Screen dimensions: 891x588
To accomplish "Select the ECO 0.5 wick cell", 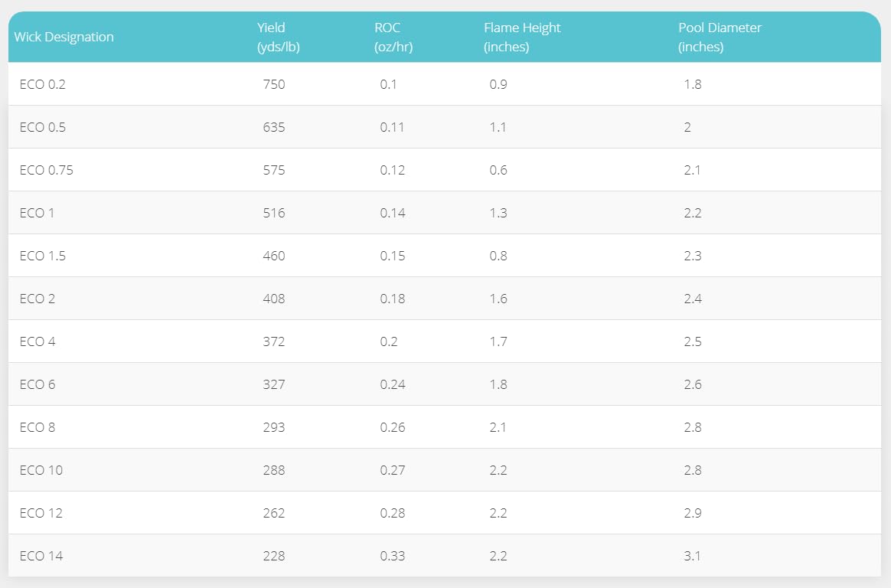I will pos(43,127).
